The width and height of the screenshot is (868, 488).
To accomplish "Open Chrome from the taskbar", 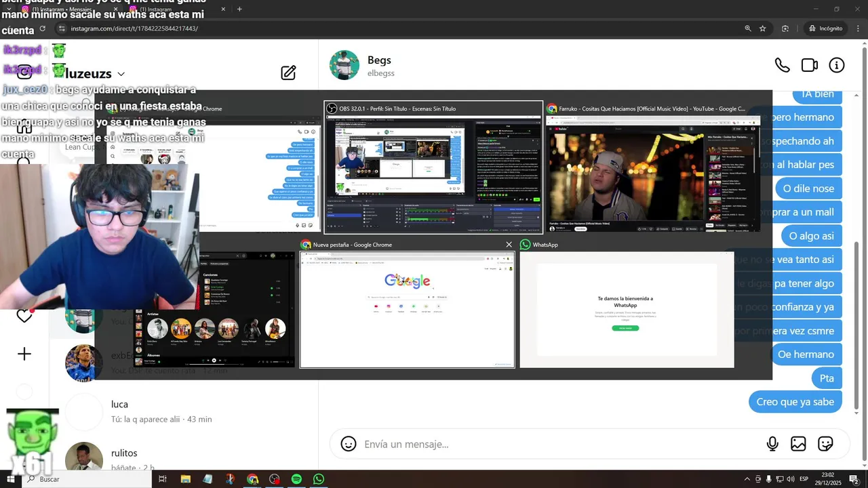I will click(252, 479).
